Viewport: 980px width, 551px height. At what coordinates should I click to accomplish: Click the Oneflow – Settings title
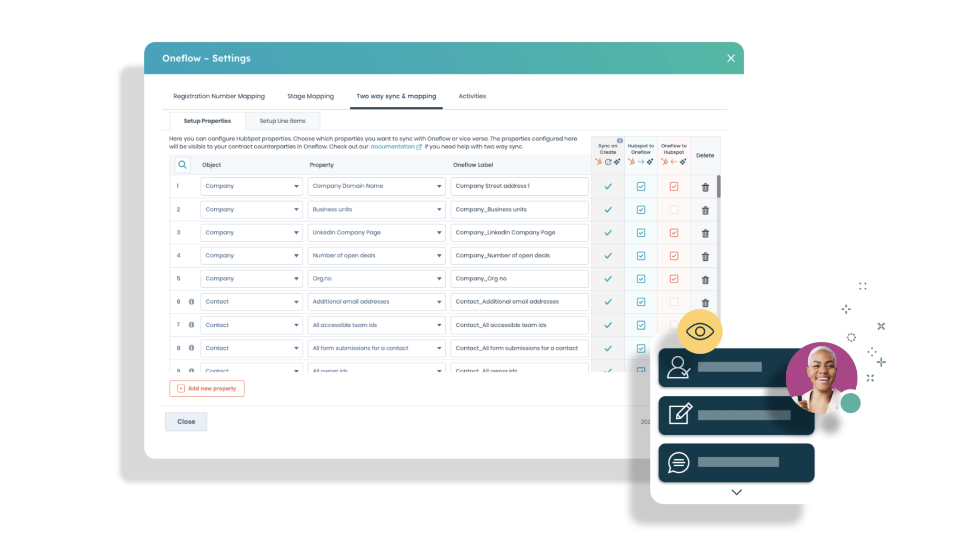[206, 58]
